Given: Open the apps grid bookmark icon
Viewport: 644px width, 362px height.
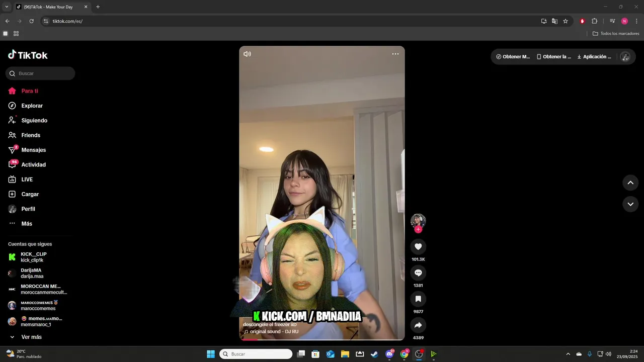Looking at the screenshot, I should (x=16, y=34).
